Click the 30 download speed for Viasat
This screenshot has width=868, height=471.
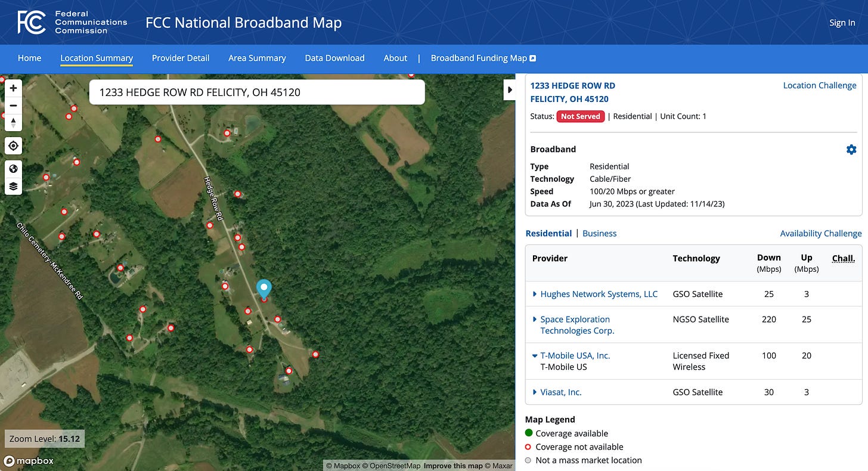click(768, 392)
